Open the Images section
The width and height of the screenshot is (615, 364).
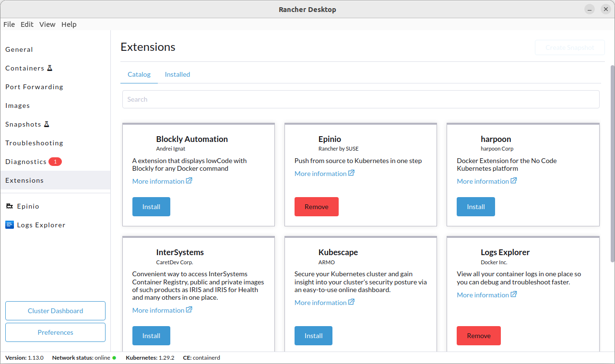pos(55,106)
